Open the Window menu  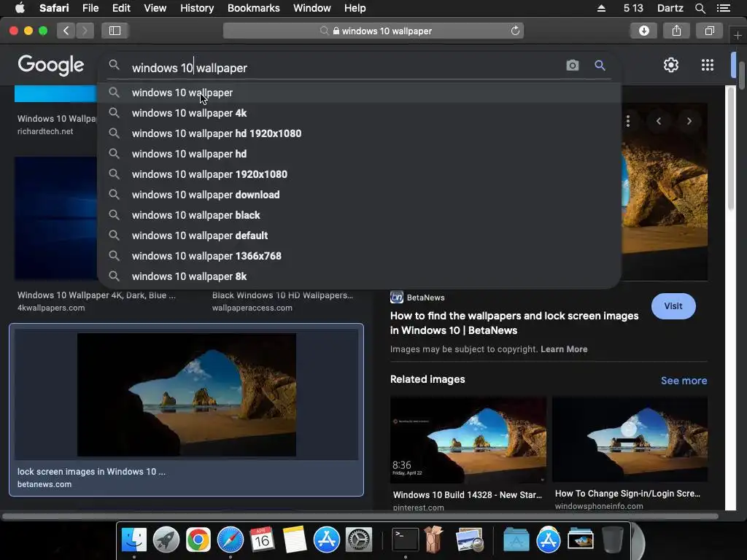coord(311,8)
